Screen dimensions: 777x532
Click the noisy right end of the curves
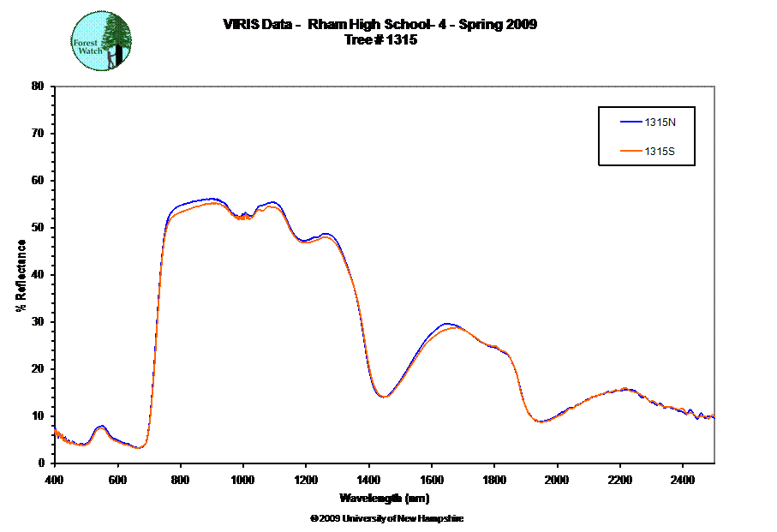coord(704,416)
